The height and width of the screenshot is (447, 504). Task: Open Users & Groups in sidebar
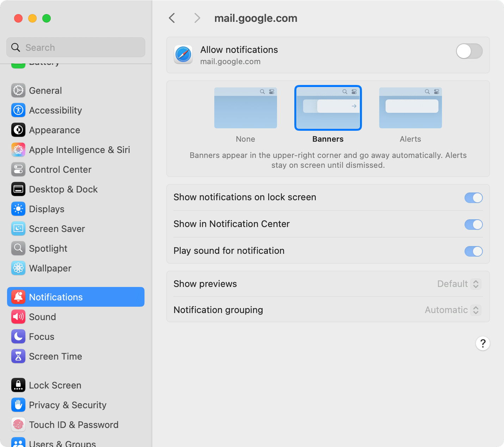tap(76, 442)
